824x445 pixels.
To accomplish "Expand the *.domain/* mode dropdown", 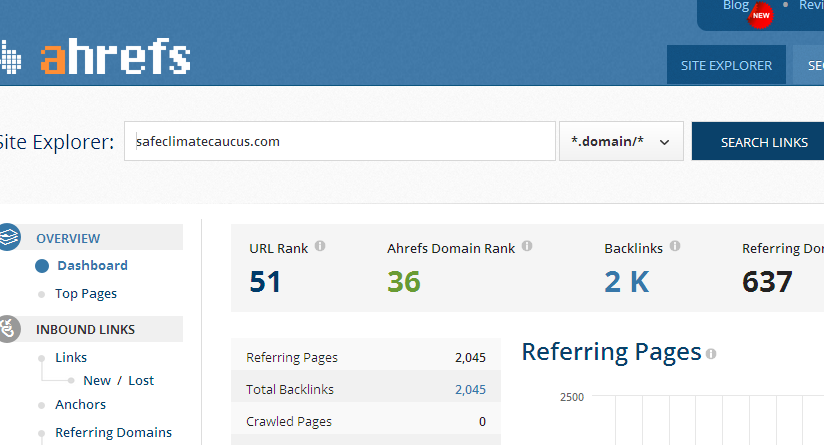I will [621, 141].
